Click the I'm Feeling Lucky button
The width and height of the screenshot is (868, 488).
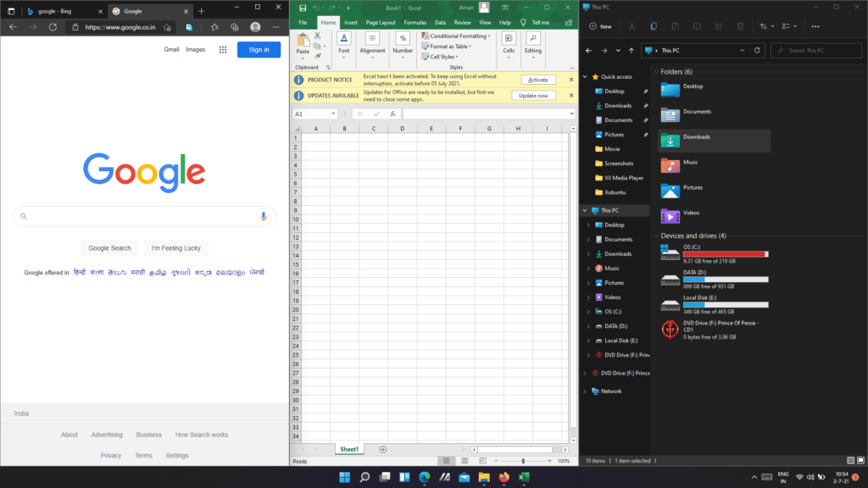click(x=176, y=248)
